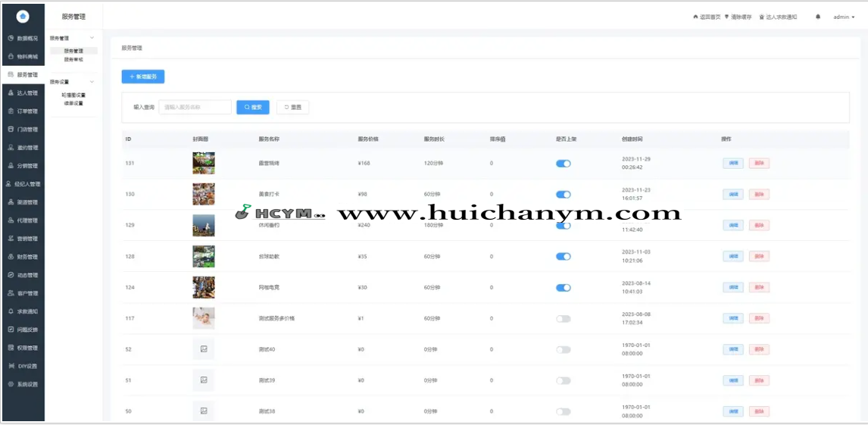Select the last item under 服务设置

(73, 103)
